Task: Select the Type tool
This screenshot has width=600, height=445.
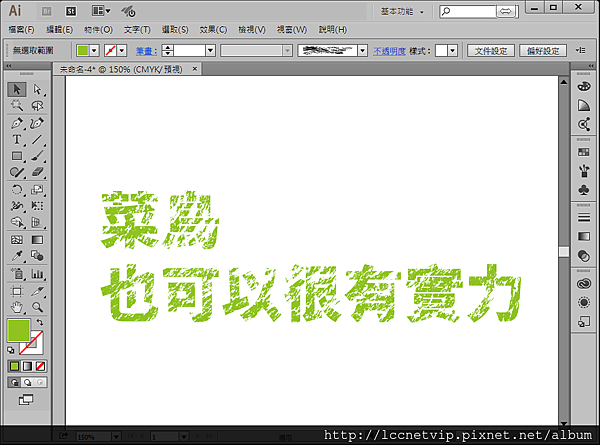Action: (x=17, y=140)
